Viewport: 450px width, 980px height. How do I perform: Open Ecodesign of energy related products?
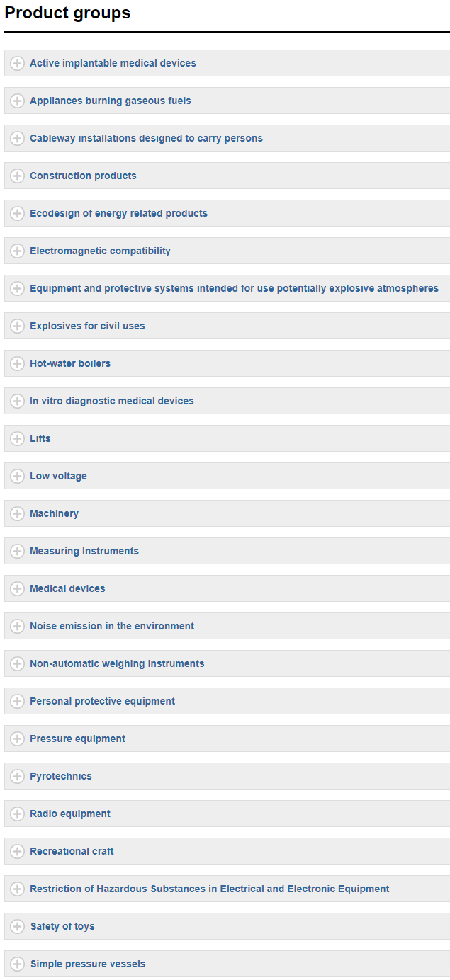coord(118,213)
